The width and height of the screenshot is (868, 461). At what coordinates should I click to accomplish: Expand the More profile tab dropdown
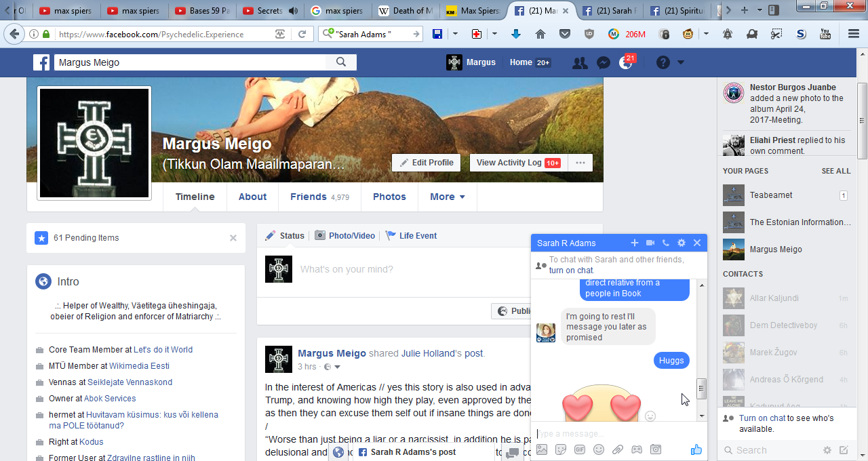(448, 197)
